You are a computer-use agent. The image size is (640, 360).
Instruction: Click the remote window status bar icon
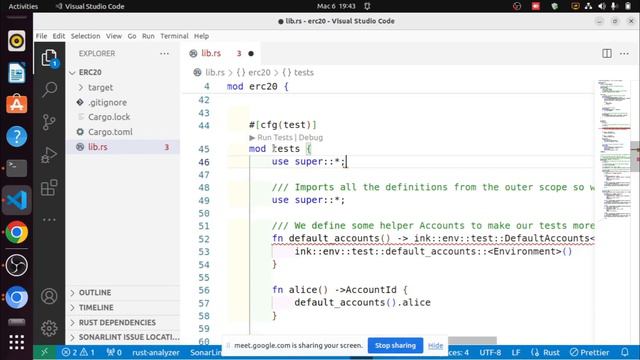(x=44, y=352)
